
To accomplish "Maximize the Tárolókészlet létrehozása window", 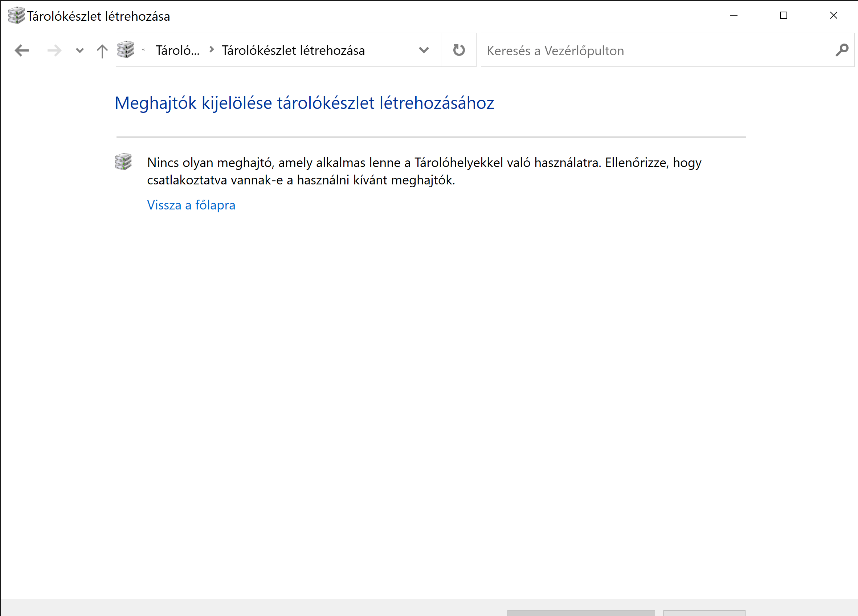I will point(784,16).
